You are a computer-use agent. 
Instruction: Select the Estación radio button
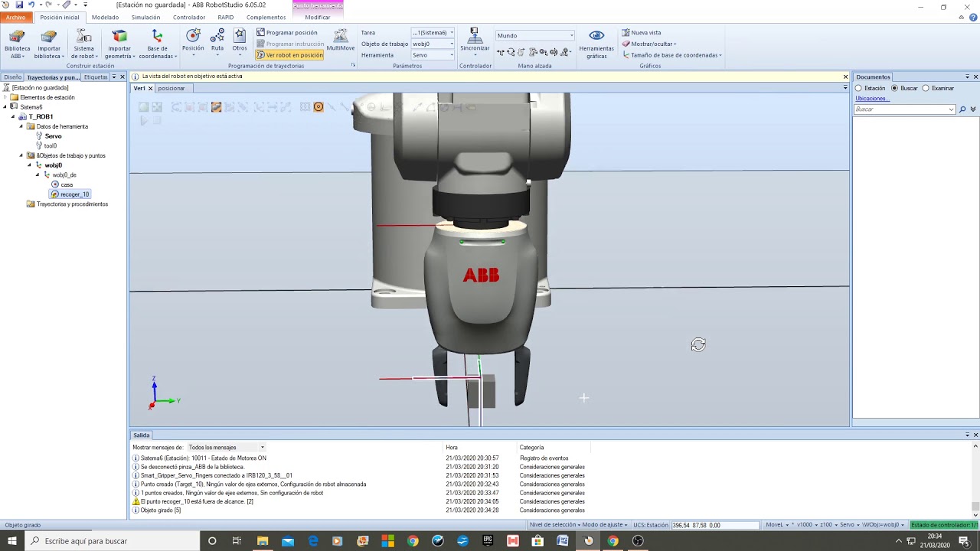click(859, 88)
